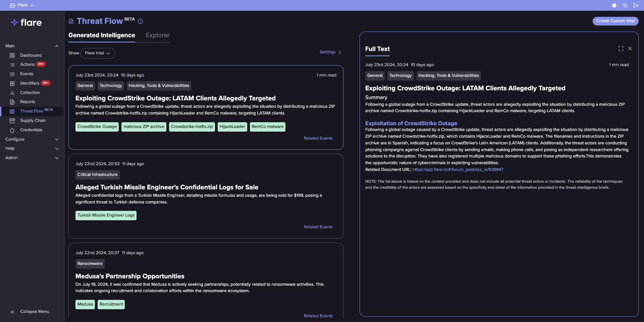The width and height of the screenshot is (644, 322).
Task: Toggle light/dark theme sun icon
Action: (625, 5)
